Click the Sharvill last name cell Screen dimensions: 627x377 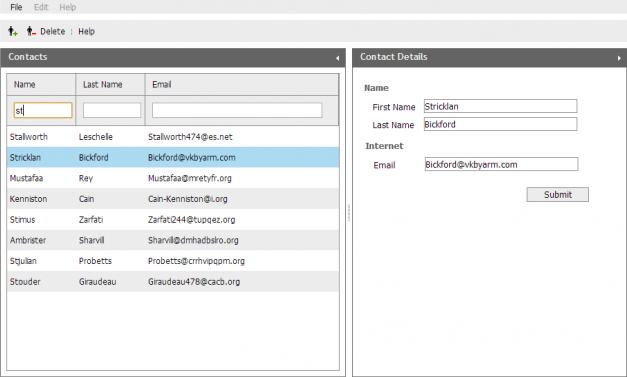[92, 240]
